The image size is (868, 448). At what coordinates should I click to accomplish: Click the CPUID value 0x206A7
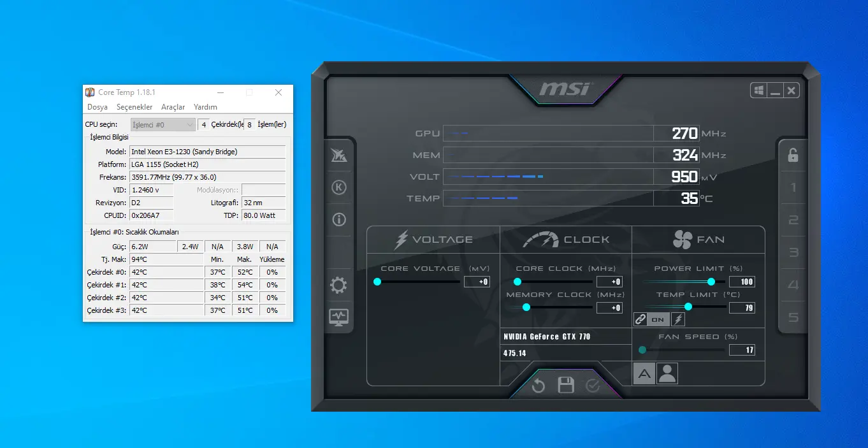click(151, 215)
